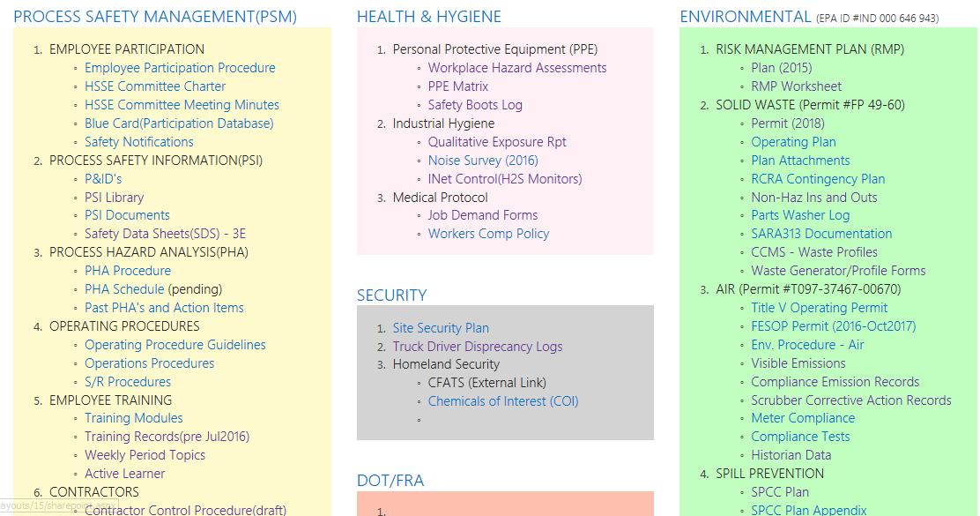Open Safety Data Sheets(SDS) - 3E
Image resolution: width=980 pixels, height=516 pixels.
(x=165, y=234)
